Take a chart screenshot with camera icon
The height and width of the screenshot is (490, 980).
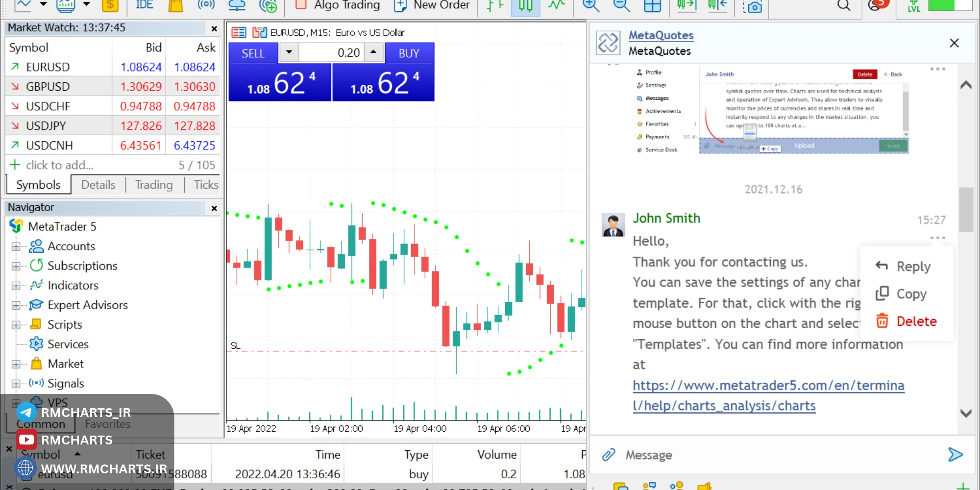click(753, 6)
